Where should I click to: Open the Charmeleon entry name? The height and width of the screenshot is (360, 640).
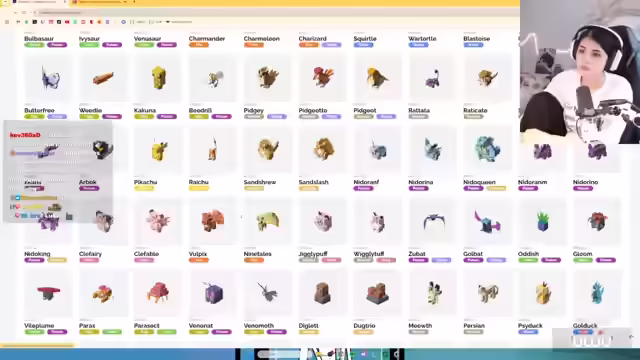click(262, 38)
